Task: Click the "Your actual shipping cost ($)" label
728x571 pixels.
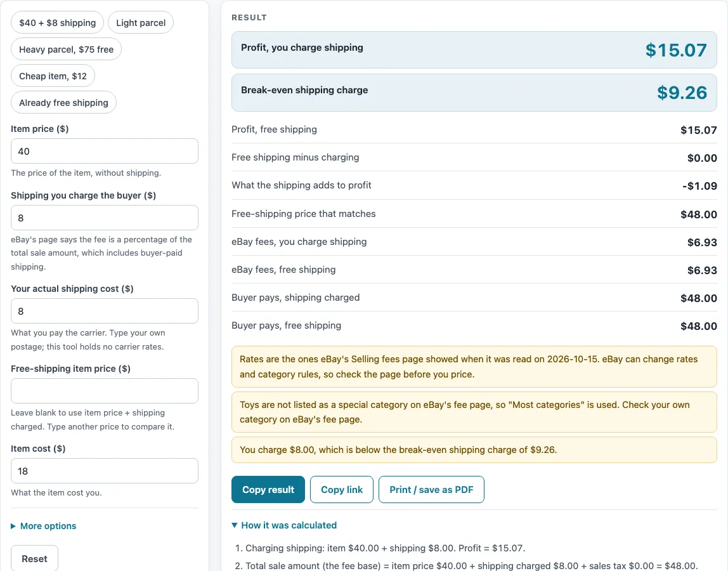Action: click(72, 289)
